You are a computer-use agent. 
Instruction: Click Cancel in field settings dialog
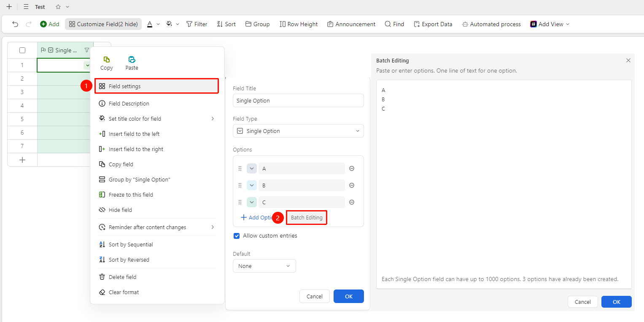point(315,296)
